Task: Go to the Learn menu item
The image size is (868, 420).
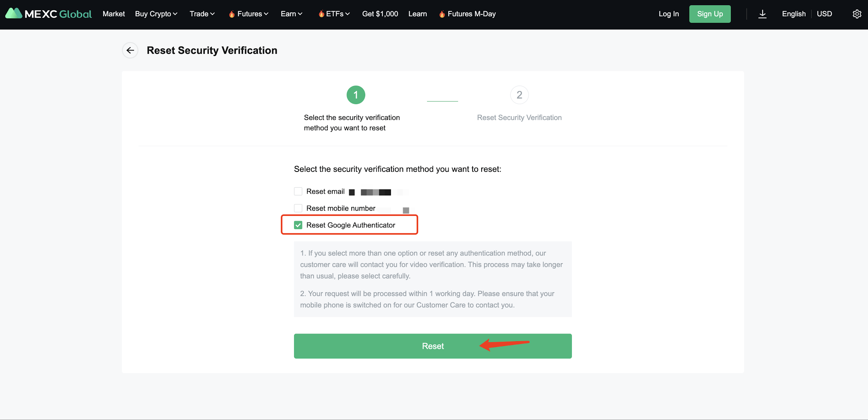Action: 417,14
